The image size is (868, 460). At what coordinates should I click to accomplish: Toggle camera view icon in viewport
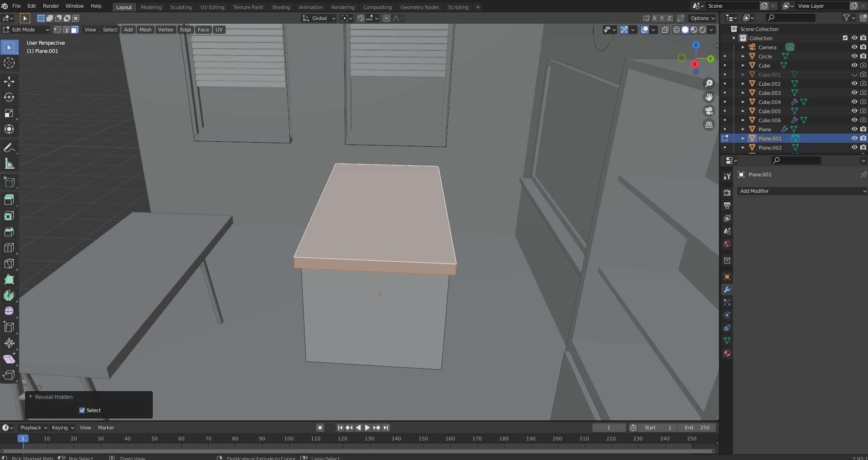point(709,111)
